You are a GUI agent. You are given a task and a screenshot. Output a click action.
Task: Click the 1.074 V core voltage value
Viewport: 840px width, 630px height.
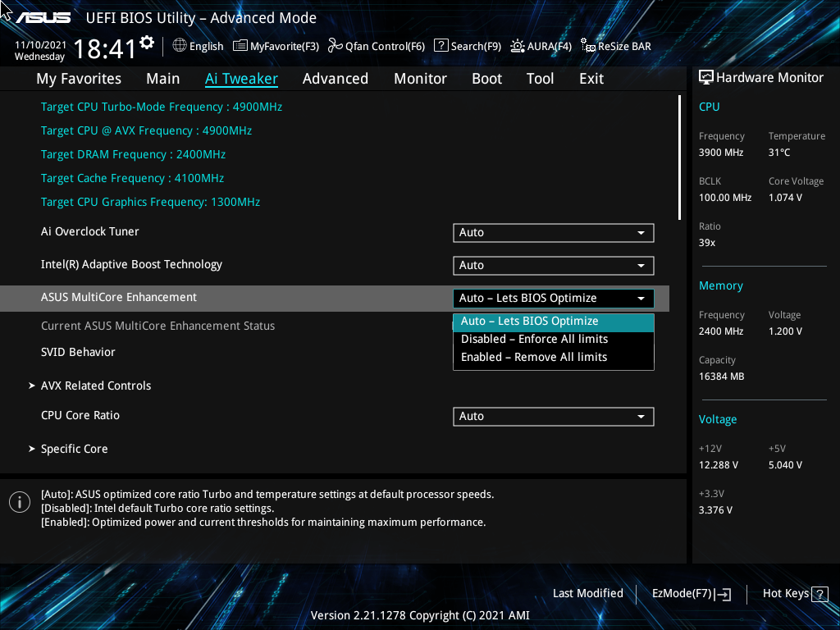[785, 198]
